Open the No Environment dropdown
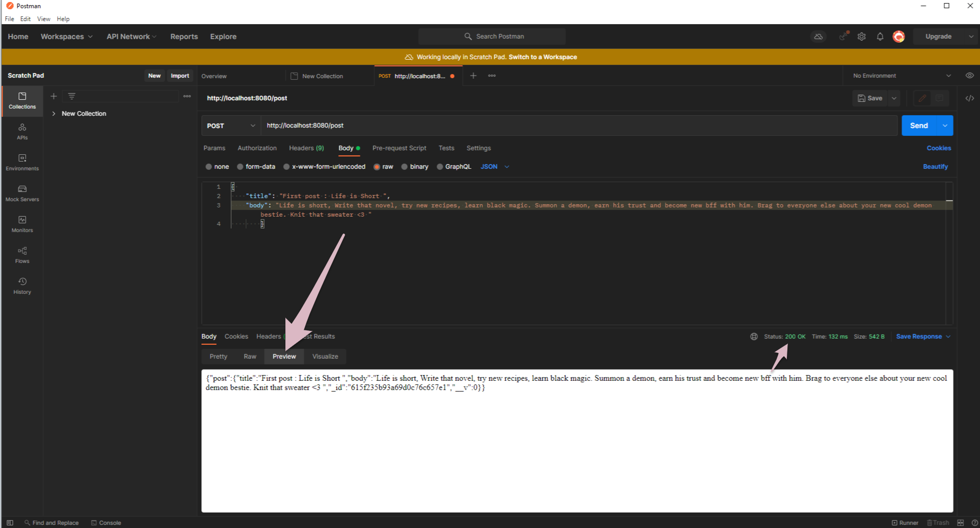The width and height of the screenshot is (980, 528). (x=901, y=76)
